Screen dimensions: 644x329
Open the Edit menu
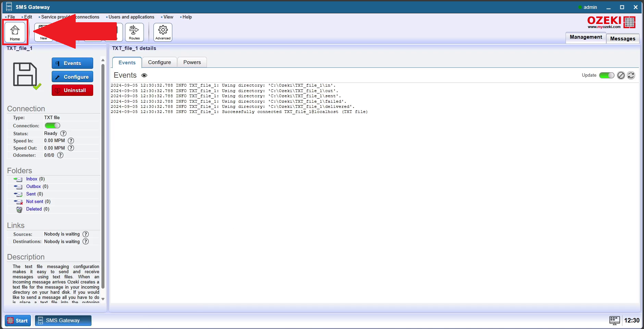(28, 17)
